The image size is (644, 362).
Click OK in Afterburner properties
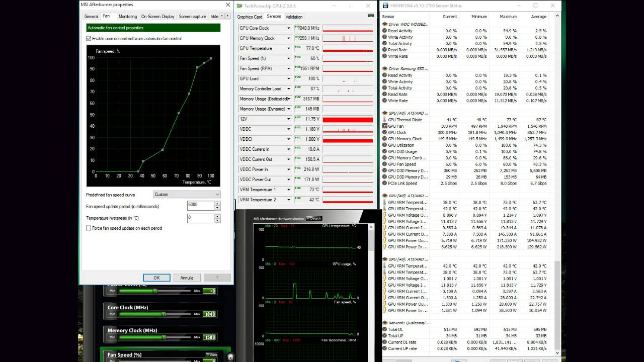(x=156, y=278)
